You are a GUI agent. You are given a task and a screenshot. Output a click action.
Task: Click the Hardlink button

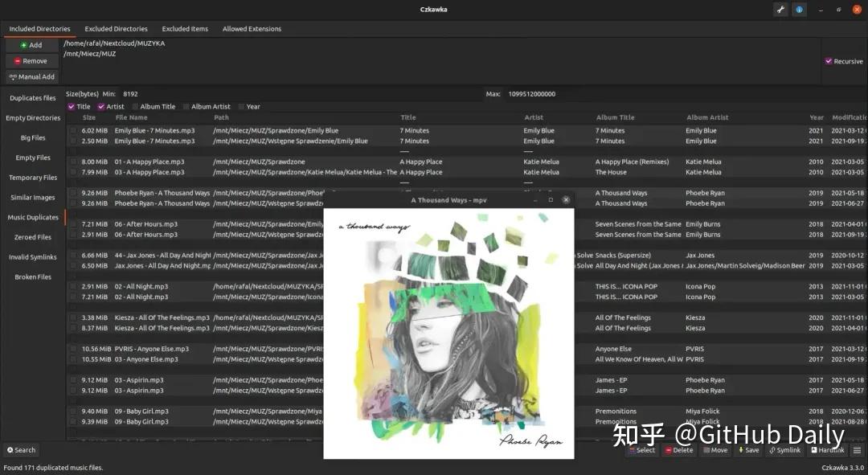tap(828, 450)
